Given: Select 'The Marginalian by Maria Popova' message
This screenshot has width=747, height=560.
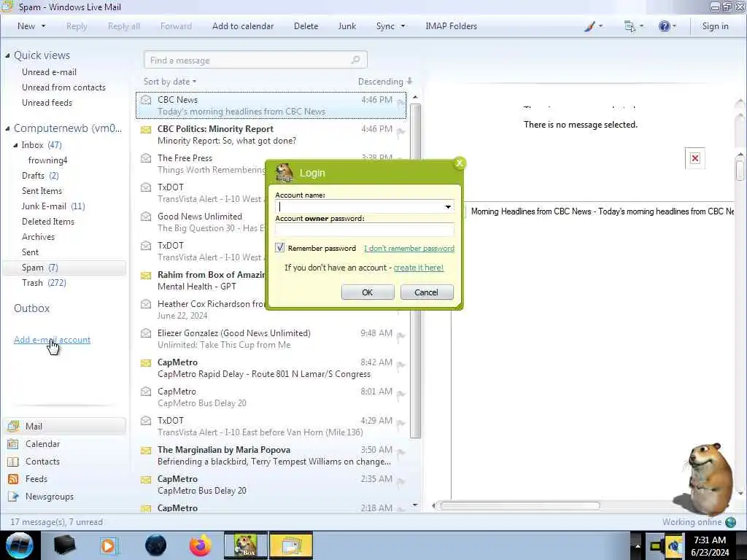Looking at the screenshot, I should pyautogui.click(x=271, y=456).
